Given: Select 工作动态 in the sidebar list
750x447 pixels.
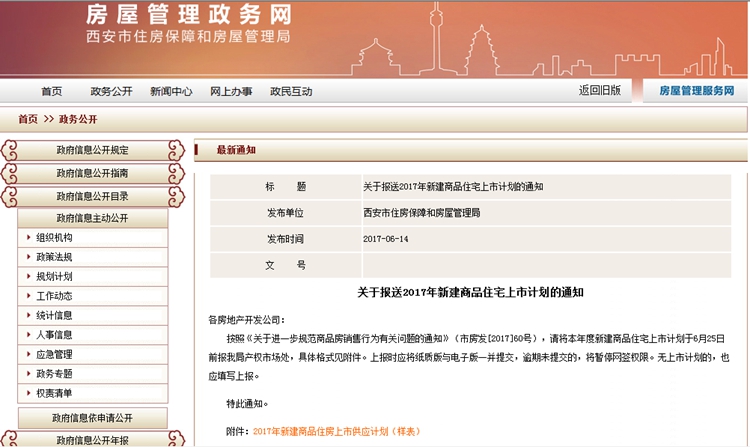Looking at the screenshot, I should [x=54, y=296].
